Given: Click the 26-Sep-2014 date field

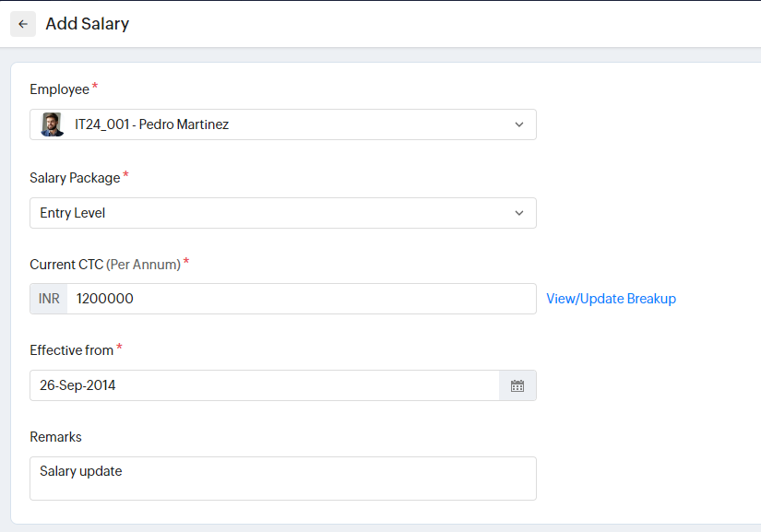Looking at the screenshot, I should [263, 385].
